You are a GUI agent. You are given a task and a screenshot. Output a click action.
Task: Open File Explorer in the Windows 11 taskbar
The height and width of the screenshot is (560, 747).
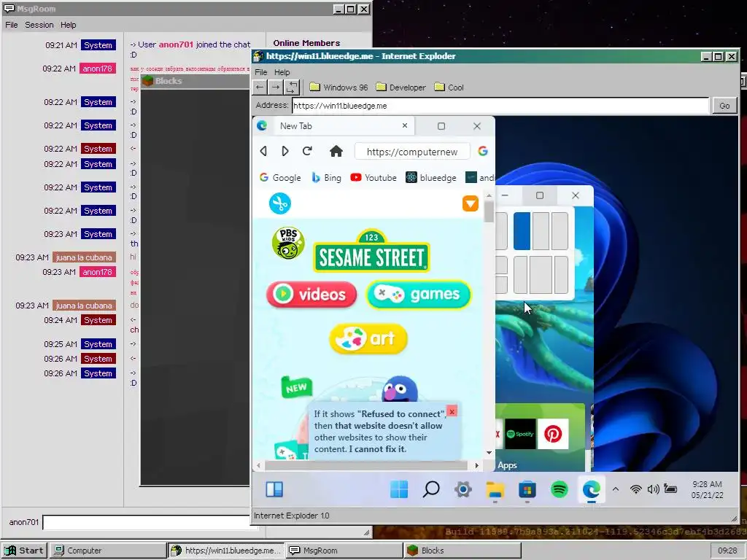(x=495, y=489)
